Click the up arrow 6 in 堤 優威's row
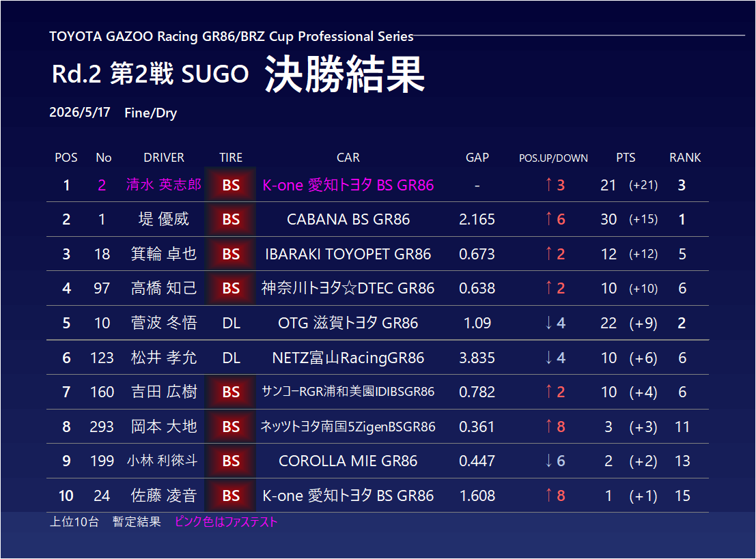The height and width of the screenshot is (559, 756). [x=555, y=219]
